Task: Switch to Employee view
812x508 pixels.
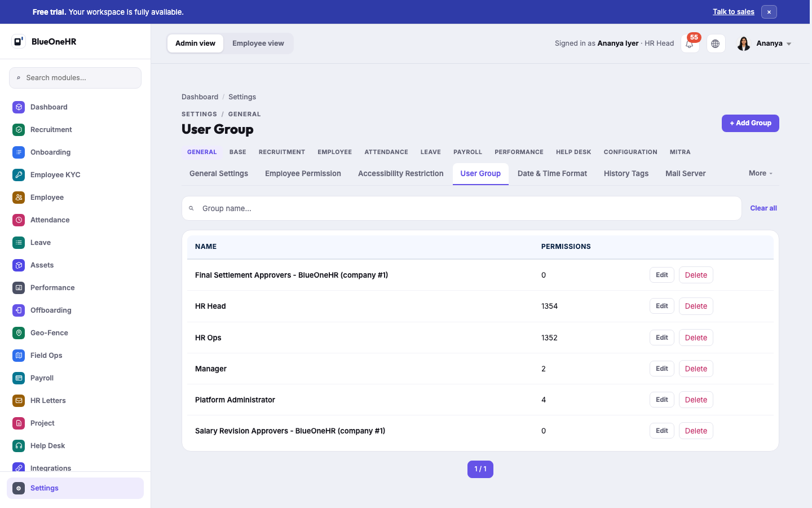Action: click(258, 43)
